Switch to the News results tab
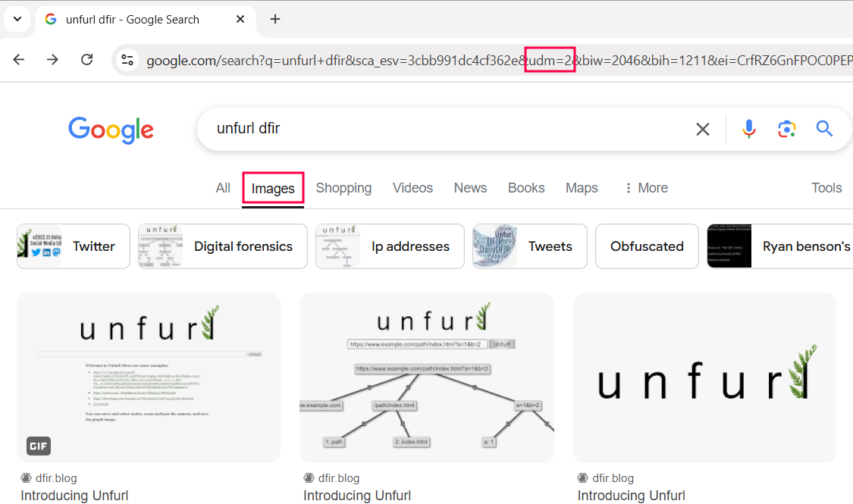Screen dimensions: 853x504 point(470,187)
